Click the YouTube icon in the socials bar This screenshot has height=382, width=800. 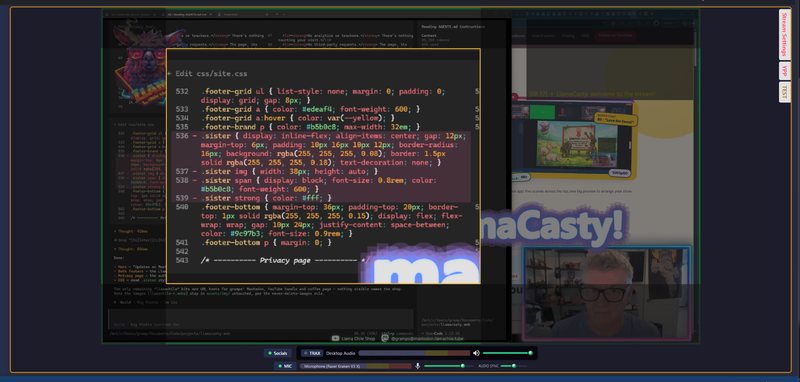pos(335,338)
